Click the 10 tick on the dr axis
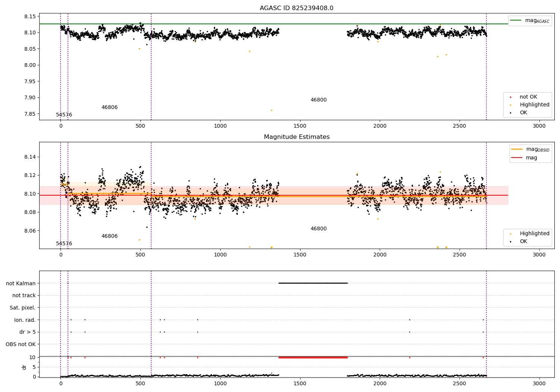 [x=32, y=358]
